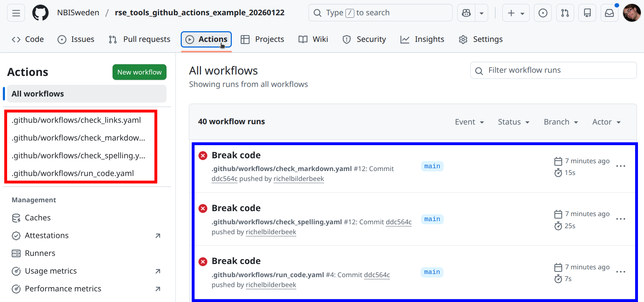Open pull requests icon in header
The height and width of the screenshot is (302, 644).
tap(565, 13)
